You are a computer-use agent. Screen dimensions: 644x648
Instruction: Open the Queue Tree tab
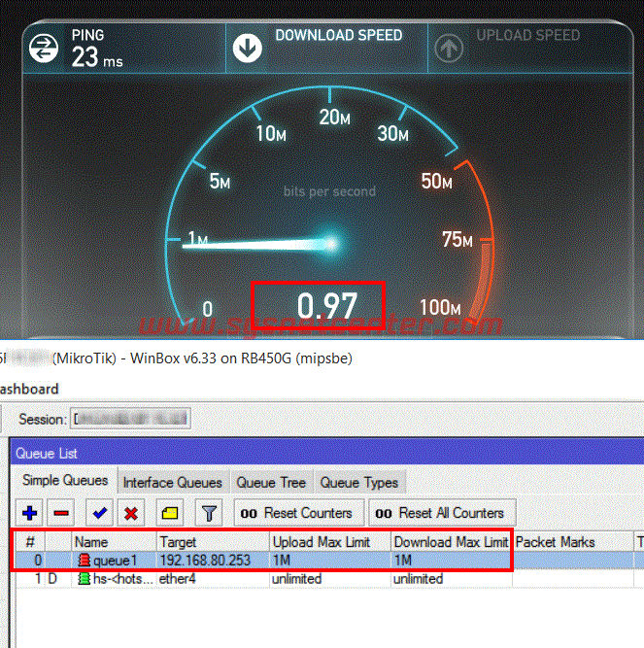(x=271, y=483)
